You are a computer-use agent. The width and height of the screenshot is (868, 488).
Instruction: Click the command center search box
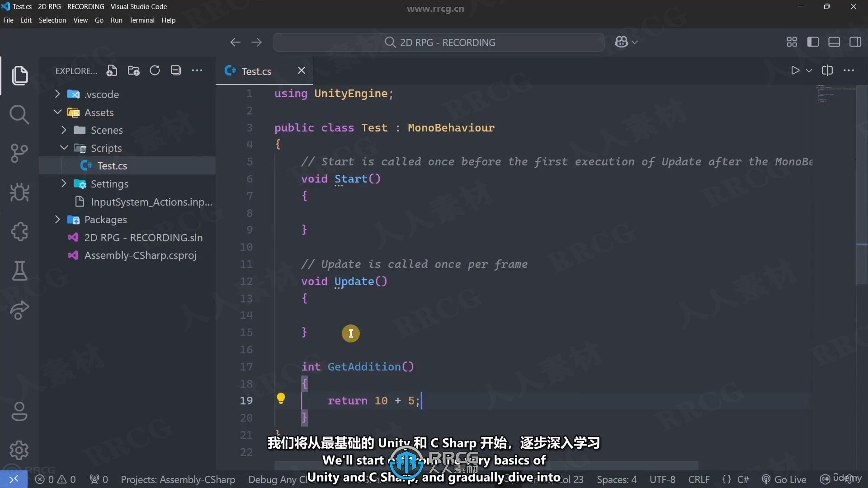point(439,42)
